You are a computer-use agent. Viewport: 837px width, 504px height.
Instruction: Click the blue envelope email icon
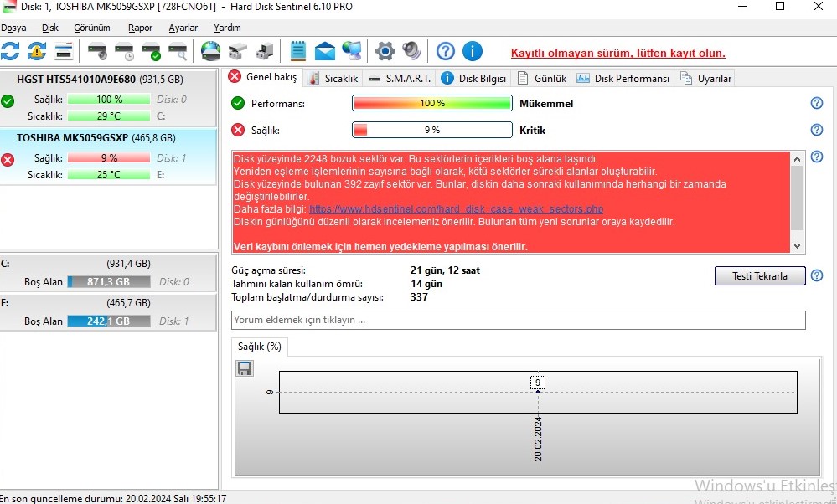coord(324,51)
